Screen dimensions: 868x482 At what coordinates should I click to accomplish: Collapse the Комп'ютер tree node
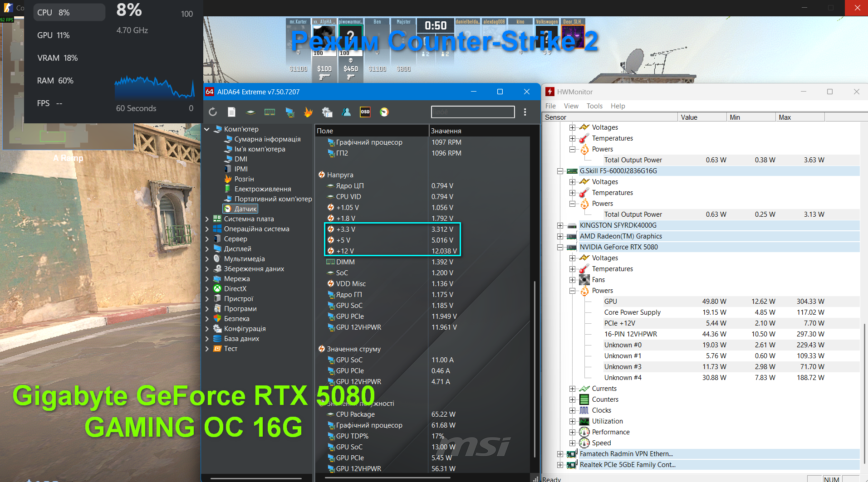pos(207,129)
